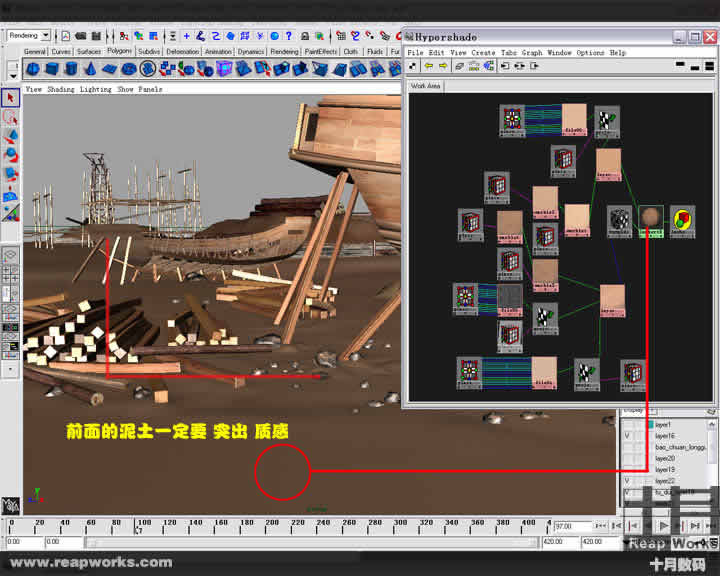Click the polygon cylinder shelf icon

pyautogui.click(x=72, y=69)
